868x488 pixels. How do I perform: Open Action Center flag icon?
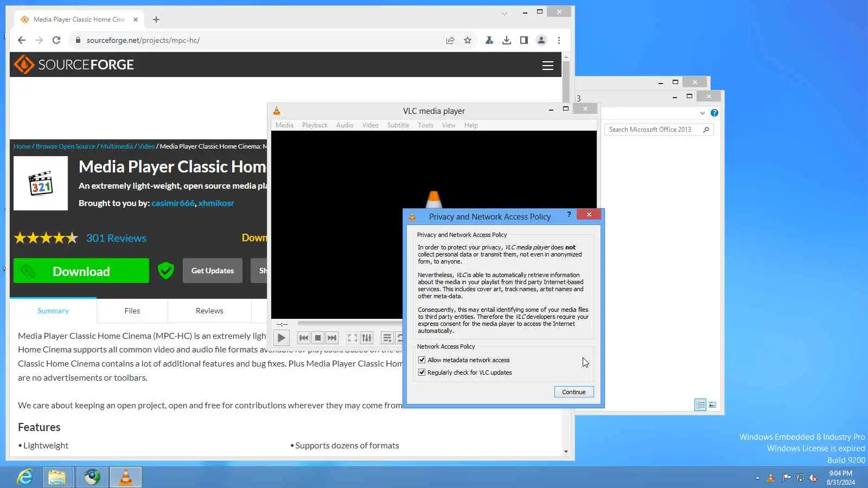787,478
